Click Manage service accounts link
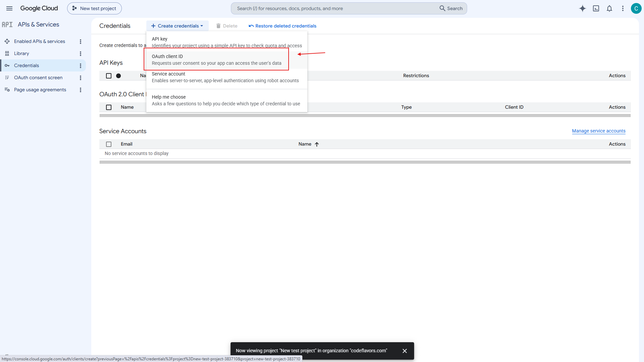The width and height of the screenshot is (644, 362). tap(599, 131)
